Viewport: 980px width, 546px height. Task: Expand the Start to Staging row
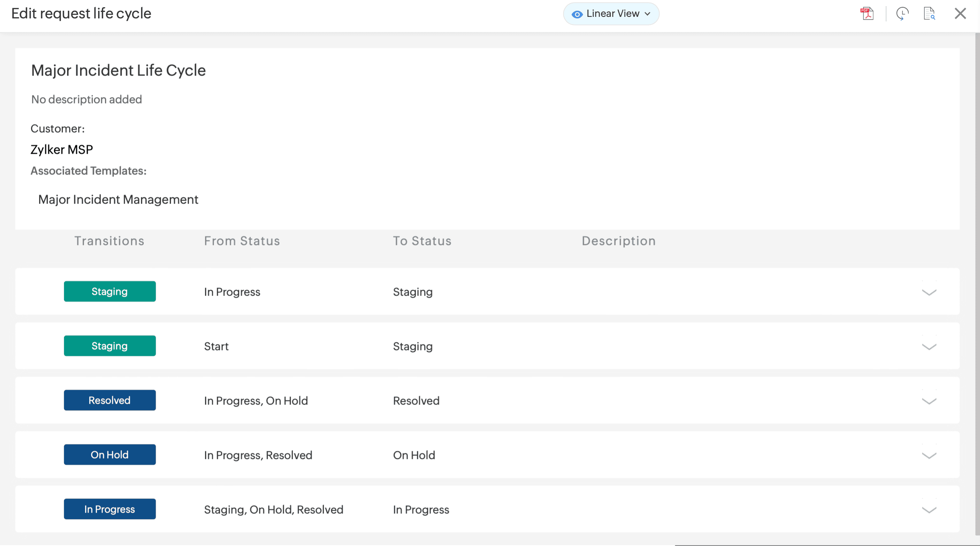929,347
